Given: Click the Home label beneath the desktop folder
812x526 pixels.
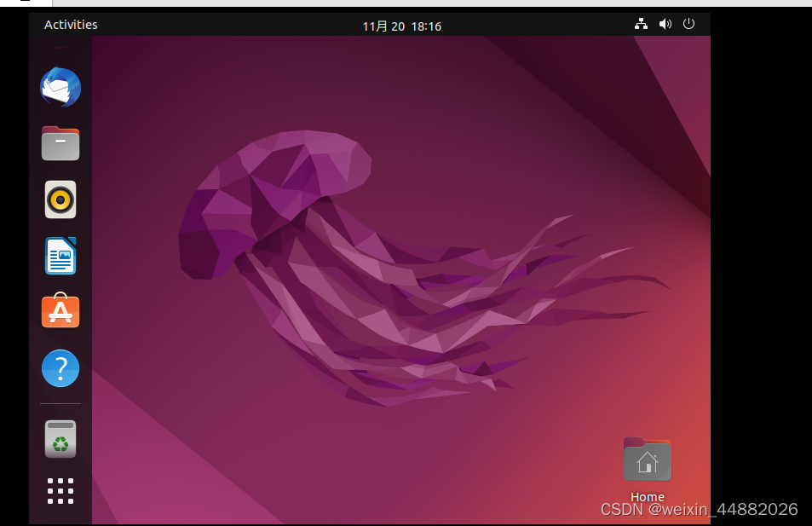Looking at the screenshot, I should point(647,497).
